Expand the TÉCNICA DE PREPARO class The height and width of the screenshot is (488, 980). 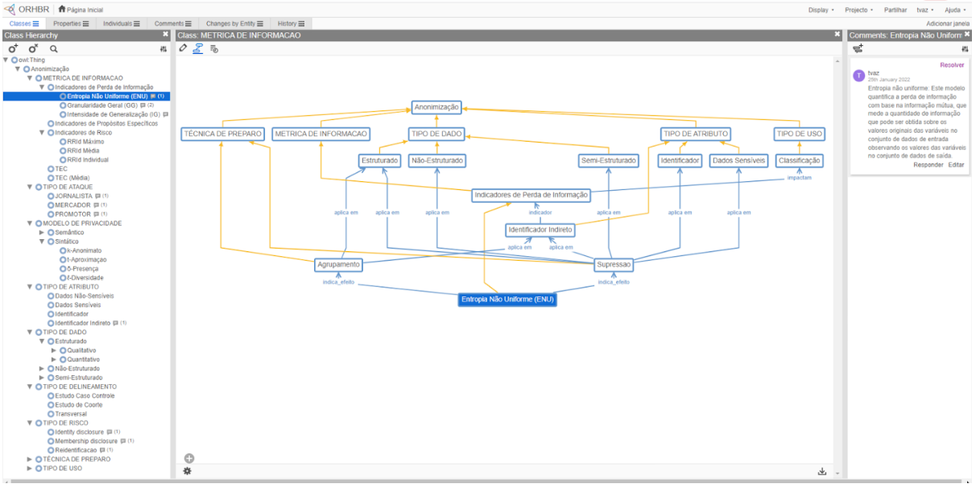30,459
